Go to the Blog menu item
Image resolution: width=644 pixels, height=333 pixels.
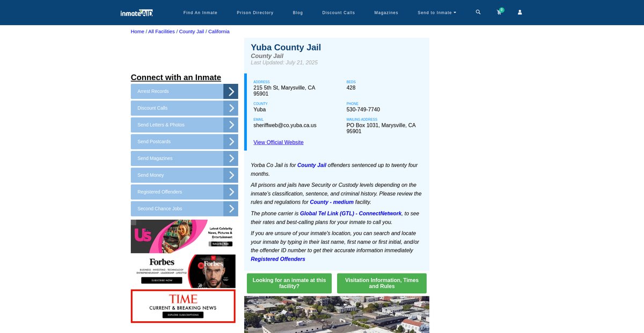(x=298, y=12)
